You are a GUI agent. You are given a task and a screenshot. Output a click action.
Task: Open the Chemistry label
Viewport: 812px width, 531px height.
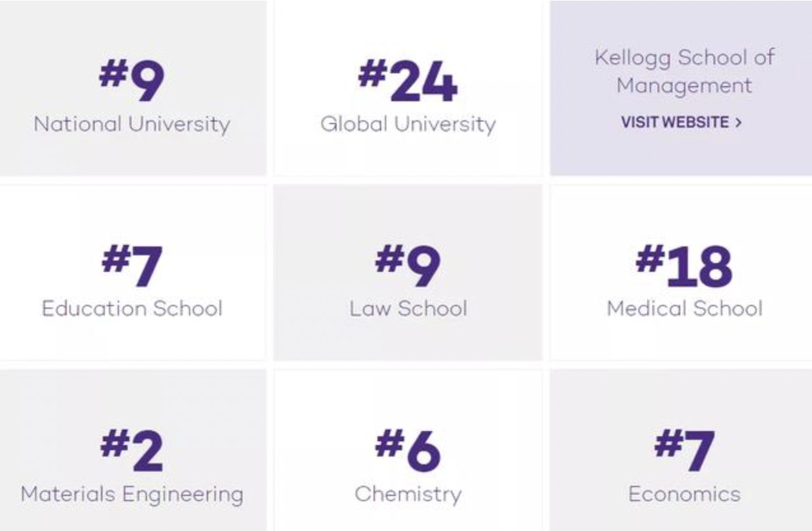coord(408,494)
